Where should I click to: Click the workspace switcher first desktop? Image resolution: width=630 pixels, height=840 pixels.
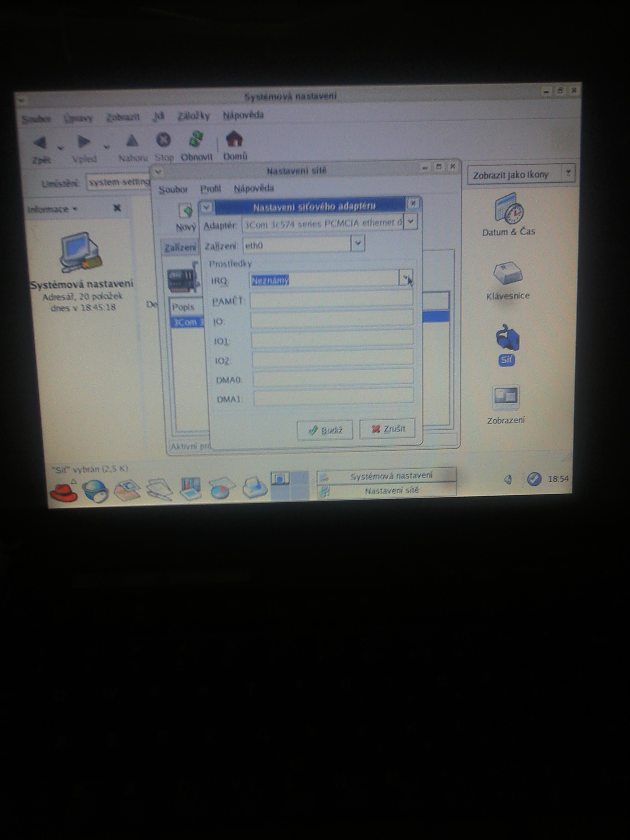click(x=280, y=478)
